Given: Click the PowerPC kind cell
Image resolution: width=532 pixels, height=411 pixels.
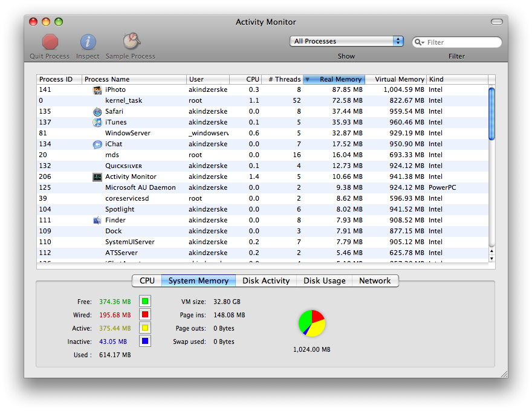Looking at the screenshot, I should [442, 187].
